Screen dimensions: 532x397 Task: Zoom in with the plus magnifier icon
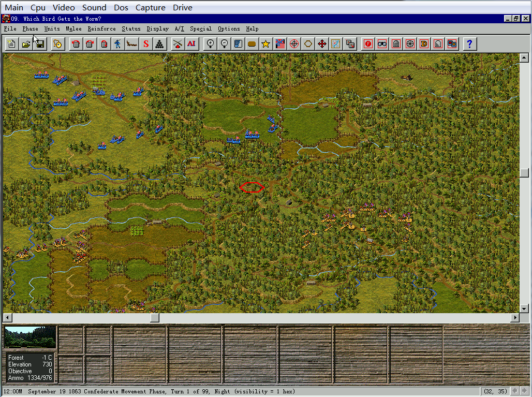(210, 44)
